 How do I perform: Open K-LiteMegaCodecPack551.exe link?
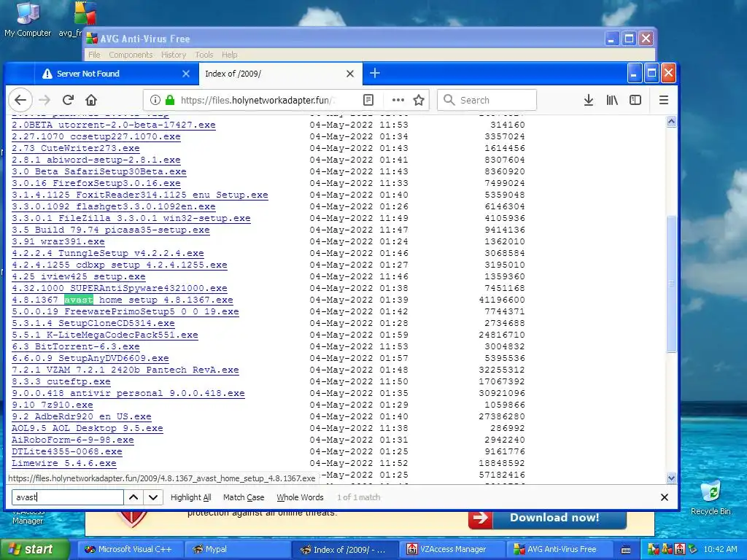105,335
